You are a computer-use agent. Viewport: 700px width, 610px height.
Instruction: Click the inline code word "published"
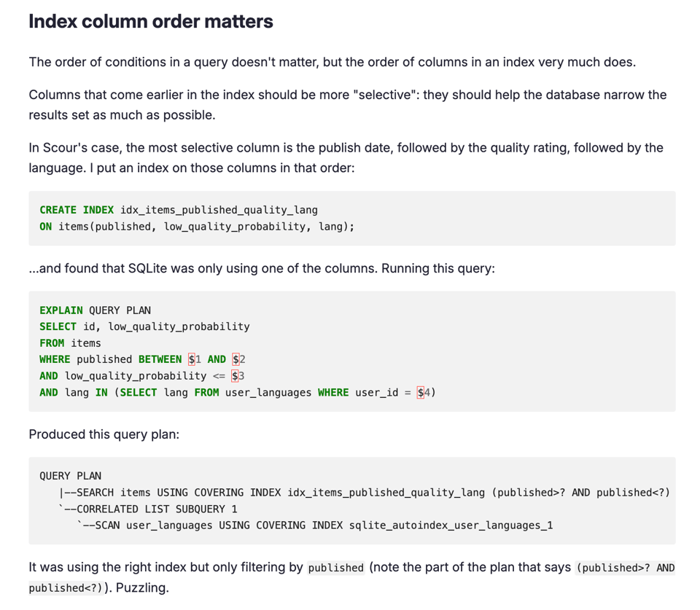[x=335, y=568]
